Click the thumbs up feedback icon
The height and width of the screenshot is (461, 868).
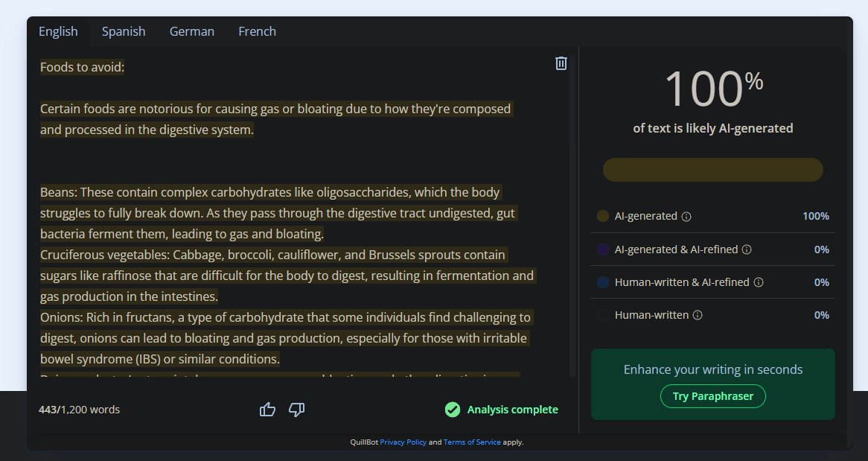pyautogui.click(x=267, y=409)
